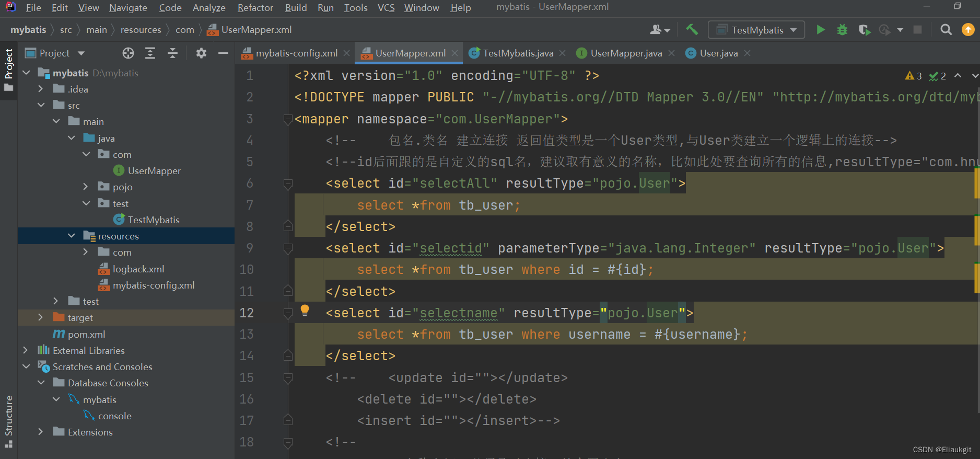This screenshot has height=459, width=980.
Task: Expand the pojo package
Action: click(86, 187)
